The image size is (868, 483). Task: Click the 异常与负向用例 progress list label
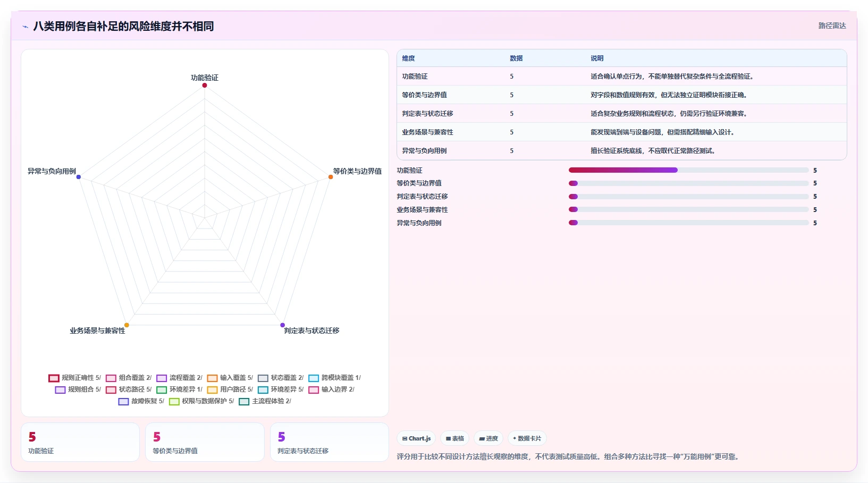coord(419,223)
